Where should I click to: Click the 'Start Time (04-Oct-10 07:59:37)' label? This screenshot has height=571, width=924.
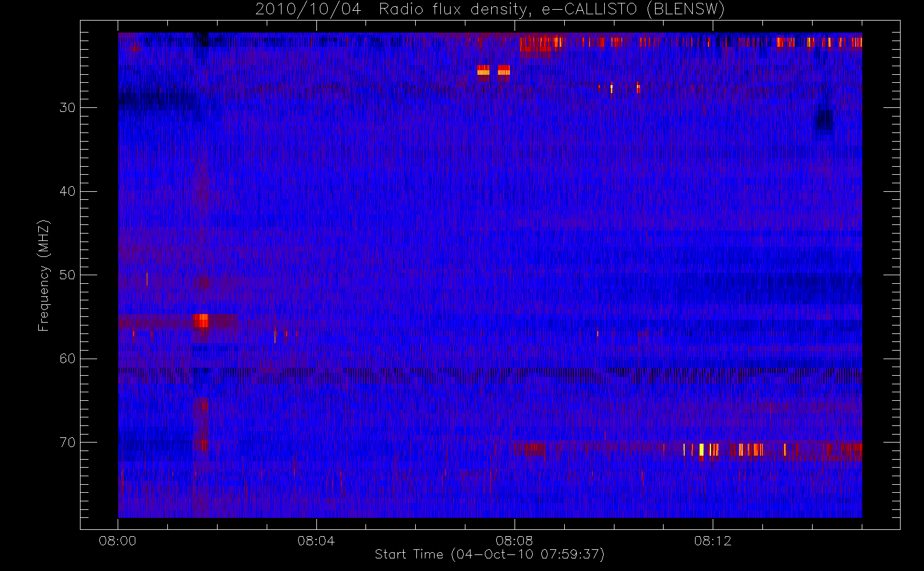click(x=489, y=554)
